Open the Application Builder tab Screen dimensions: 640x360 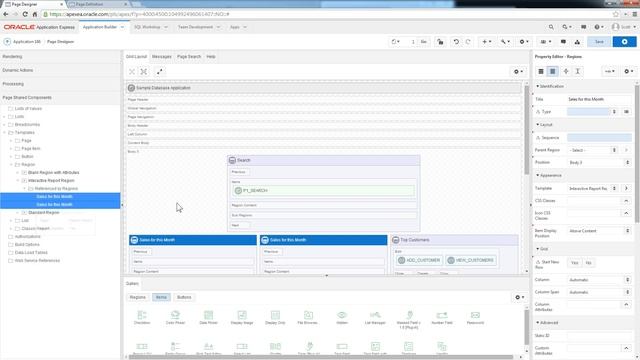click(103, 27)
